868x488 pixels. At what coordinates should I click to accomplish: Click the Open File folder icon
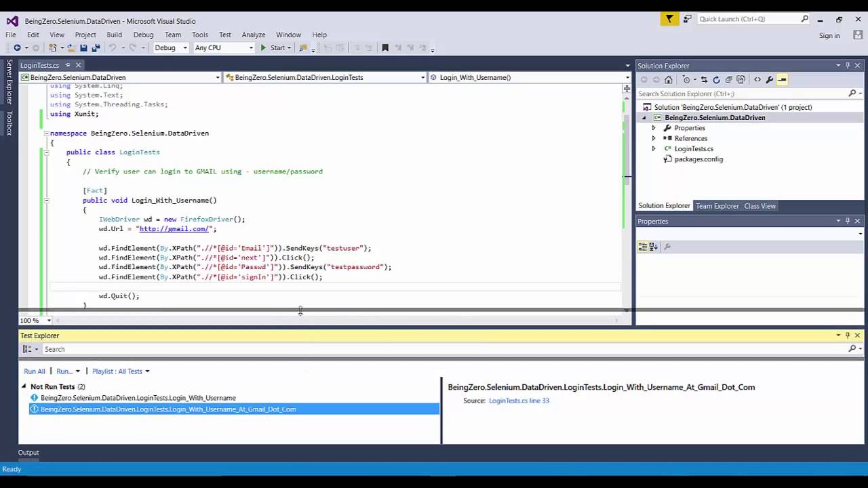coord(71,48)
